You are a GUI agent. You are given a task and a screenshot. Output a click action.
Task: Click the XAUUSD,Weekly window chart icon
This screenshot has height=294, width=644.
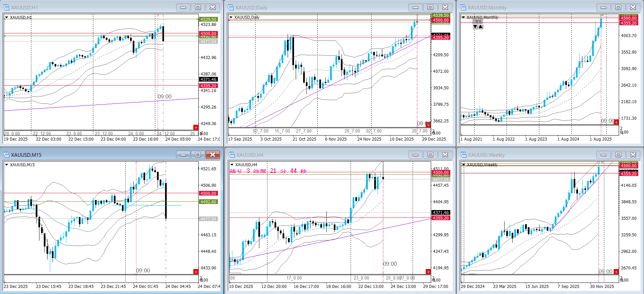click(463, 155)
